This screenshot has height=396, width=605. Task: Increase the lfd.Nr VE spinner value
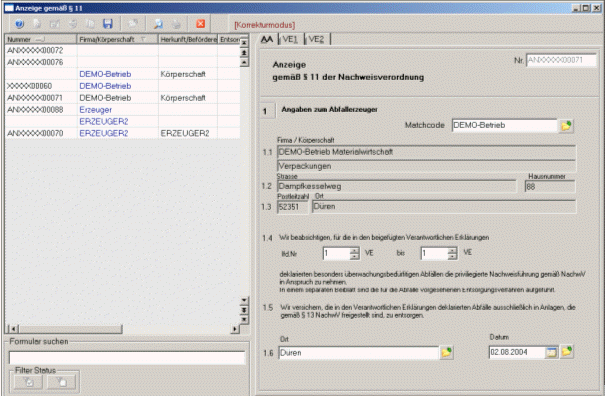pos(355,250)
